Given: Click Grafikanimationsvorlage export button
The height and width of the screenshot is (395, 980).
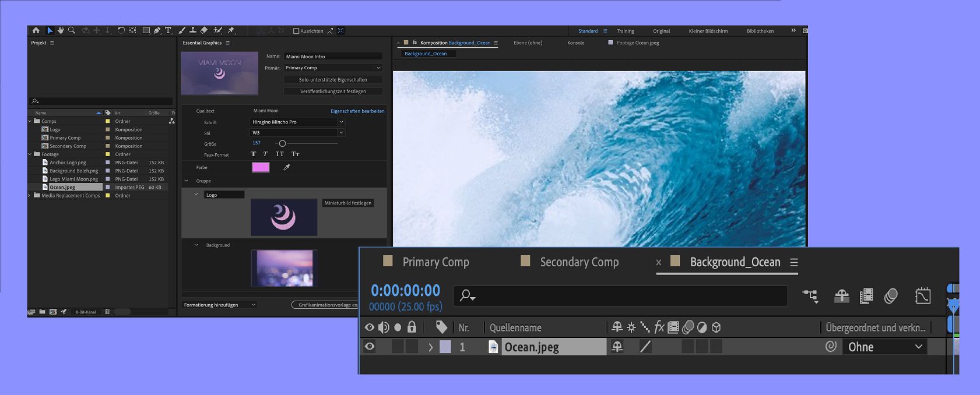Looking at the screenshot, I should [x=325, y=305].
